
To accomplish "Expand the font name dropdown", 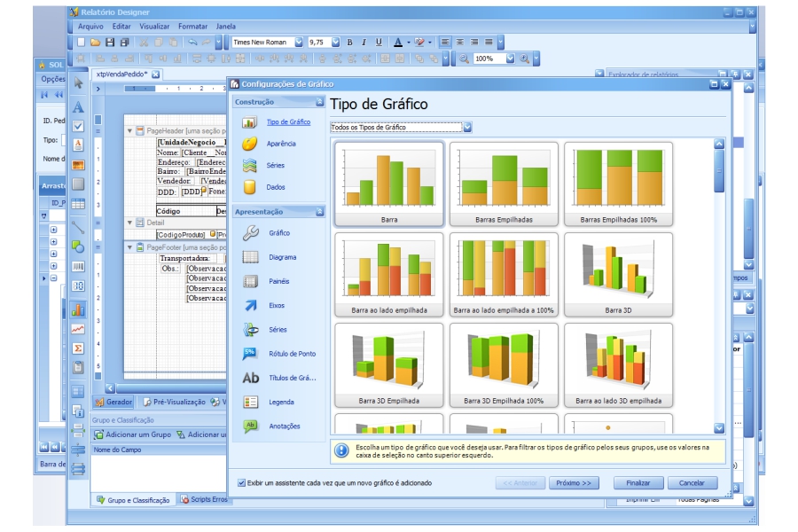I will pos(298,42).
